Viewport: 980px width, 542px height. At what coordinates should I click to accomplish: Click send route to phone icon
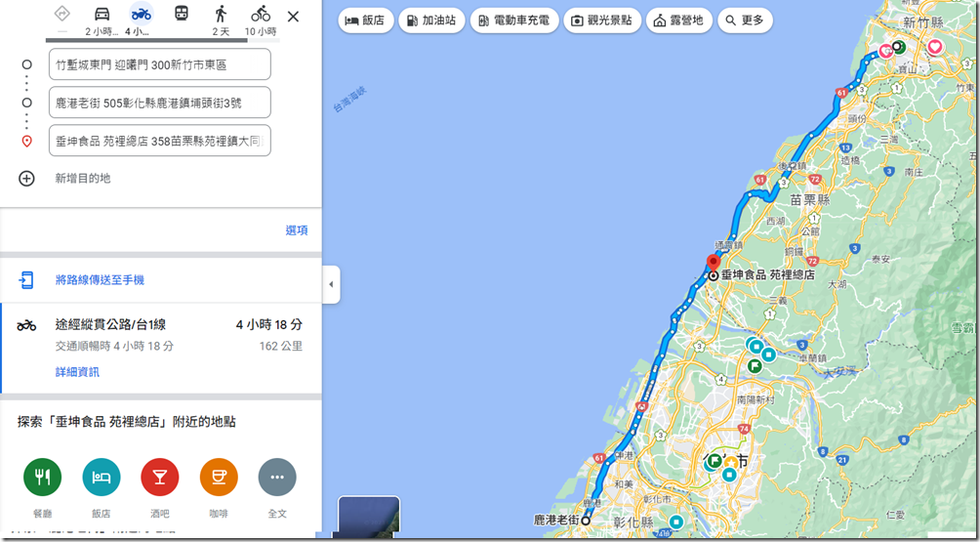tap(25, 280)
